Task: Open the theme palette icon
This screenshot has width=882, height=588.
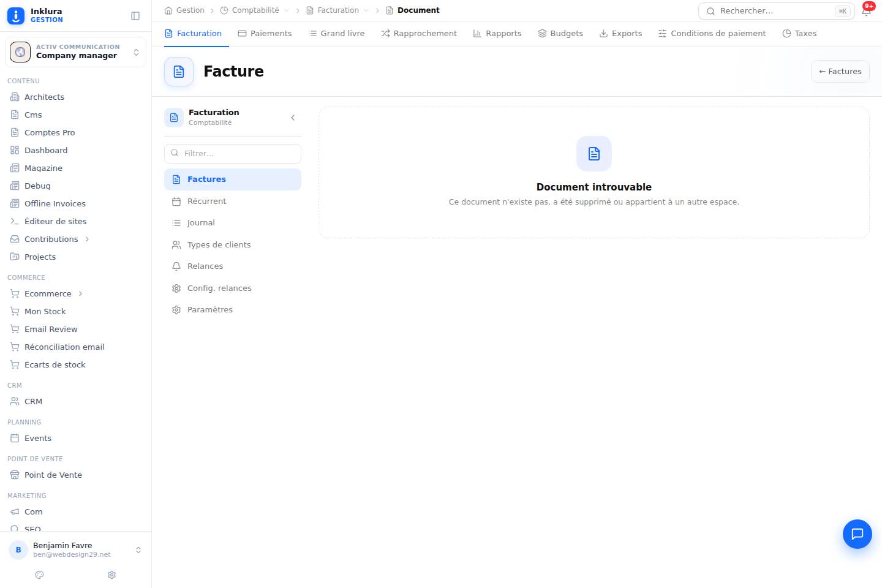Action: [x=40, y=575]
